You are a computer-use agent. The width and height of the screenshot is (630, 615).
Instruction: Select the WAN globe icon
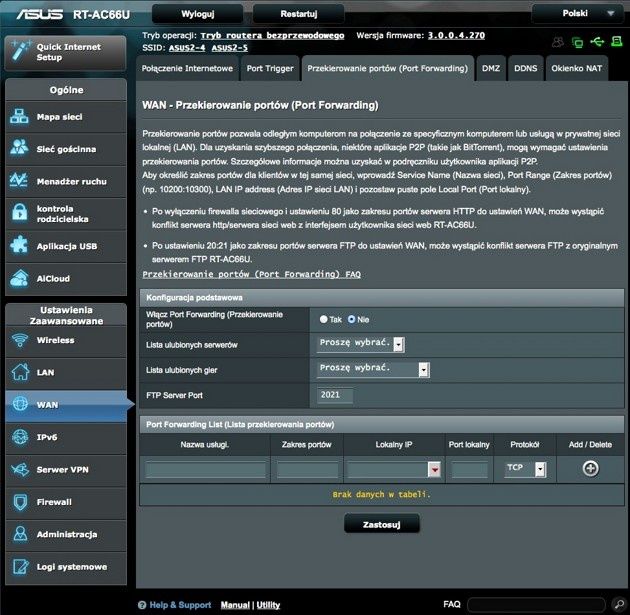(x=20, y=404)
